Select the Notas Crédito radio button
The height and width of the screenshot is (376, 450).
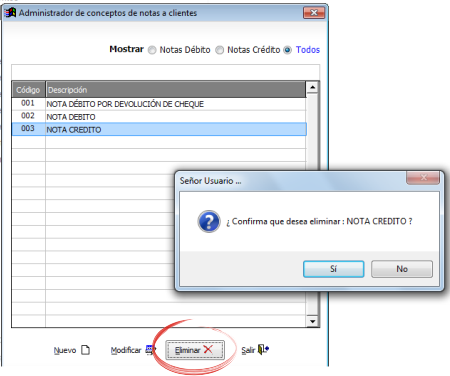point(219,50)
